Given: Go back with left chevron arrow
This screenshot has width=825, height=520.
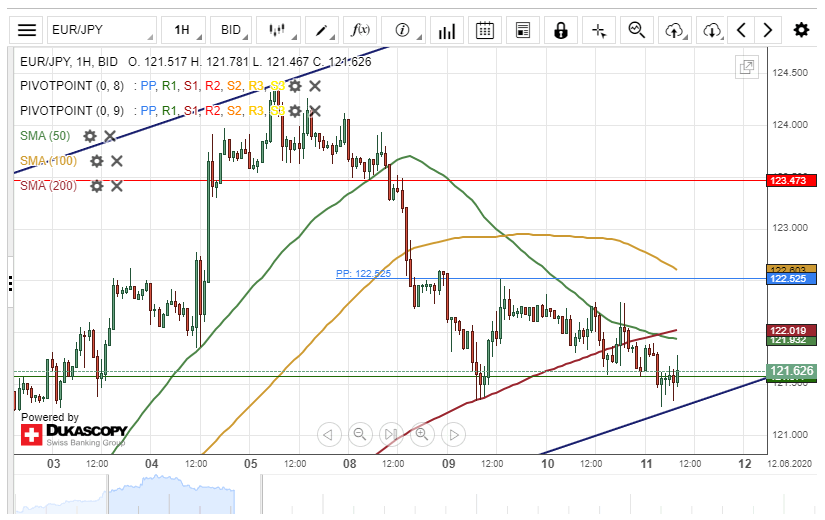Looking at the screenshot, I should click(x=741, y=30).
